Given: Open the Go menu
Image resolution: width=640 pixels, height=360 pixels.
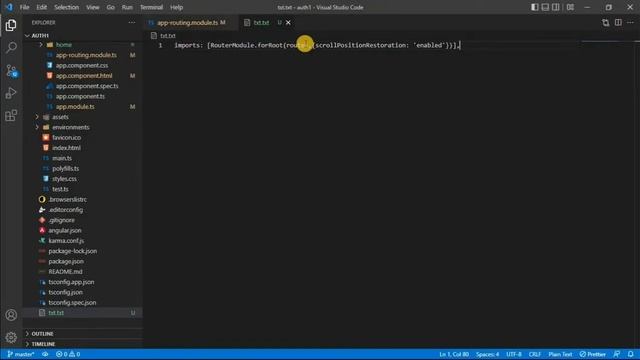Looking at the screenshot, I should [111, 7].
